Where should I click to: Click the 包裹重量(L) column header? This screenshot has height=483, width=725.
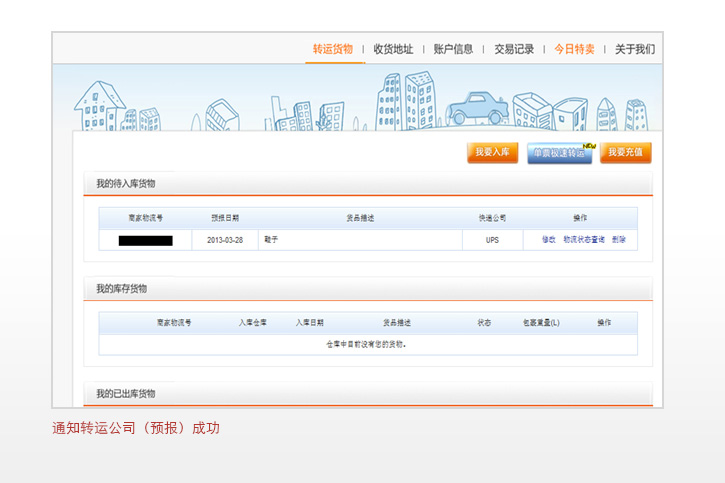[541, 323]
